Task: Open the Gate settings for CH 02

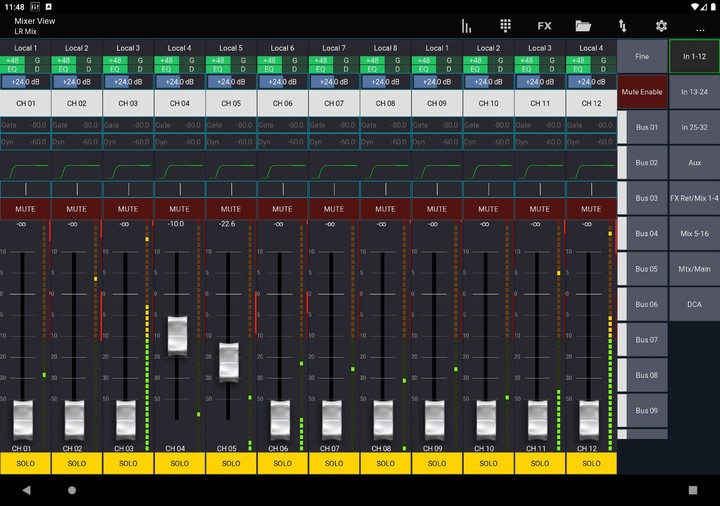Action: [x=77, y=125]
